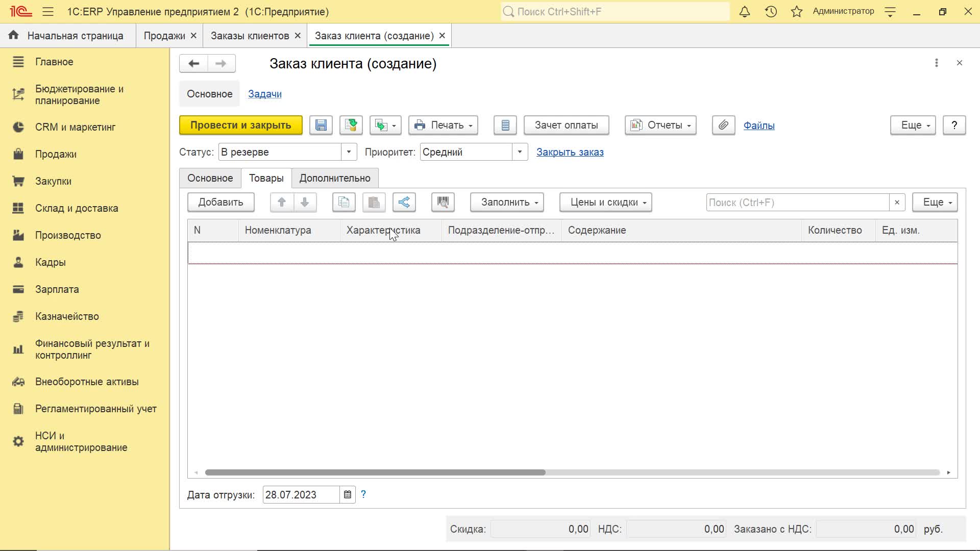Clear the table search field with X
Screen dimensions: 980x551
coord(897,202)
